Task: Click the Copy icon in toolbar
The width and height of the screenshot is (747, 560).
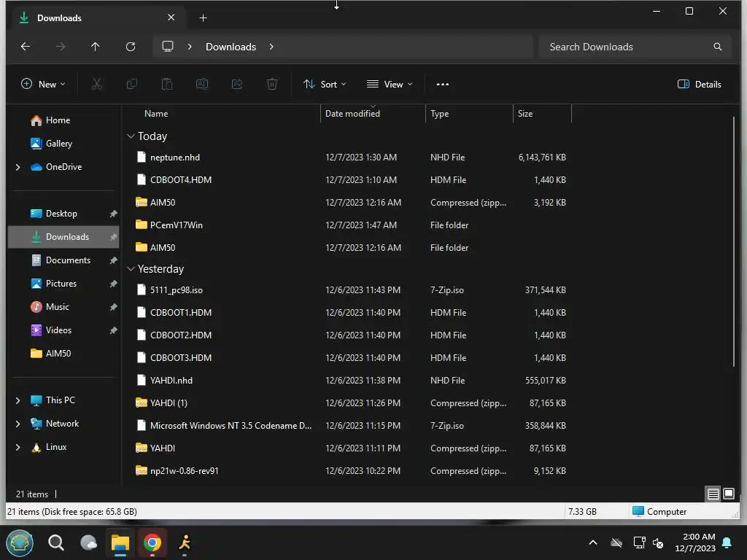Action: click(132, 85)
